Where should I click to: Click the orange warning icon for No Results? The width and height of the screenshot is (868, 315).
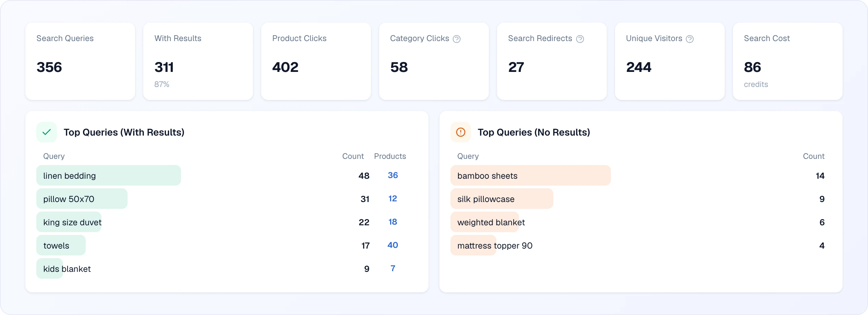pyautogui.click(x=461, y=132)
